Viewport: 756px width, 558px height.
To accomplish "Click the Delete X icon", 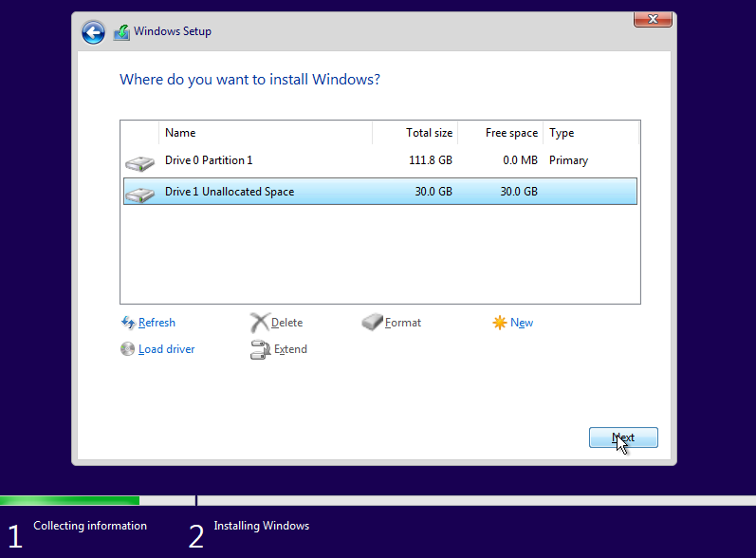I will pos(259,322).
